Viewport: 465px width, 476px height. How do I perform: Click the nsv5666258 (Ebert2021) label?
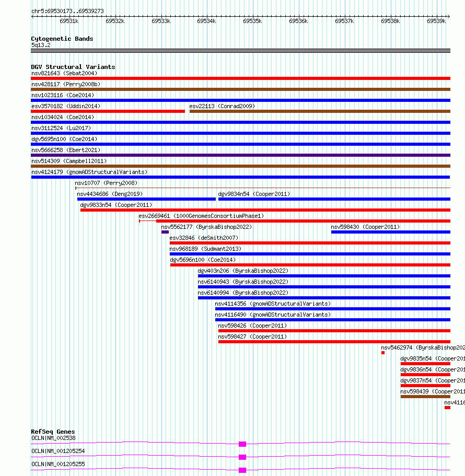pos(66,150)
